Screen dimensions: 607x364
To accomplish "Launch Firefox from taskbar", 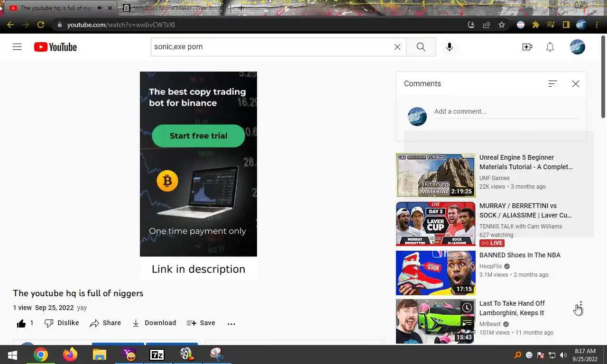I will (70, 355).
